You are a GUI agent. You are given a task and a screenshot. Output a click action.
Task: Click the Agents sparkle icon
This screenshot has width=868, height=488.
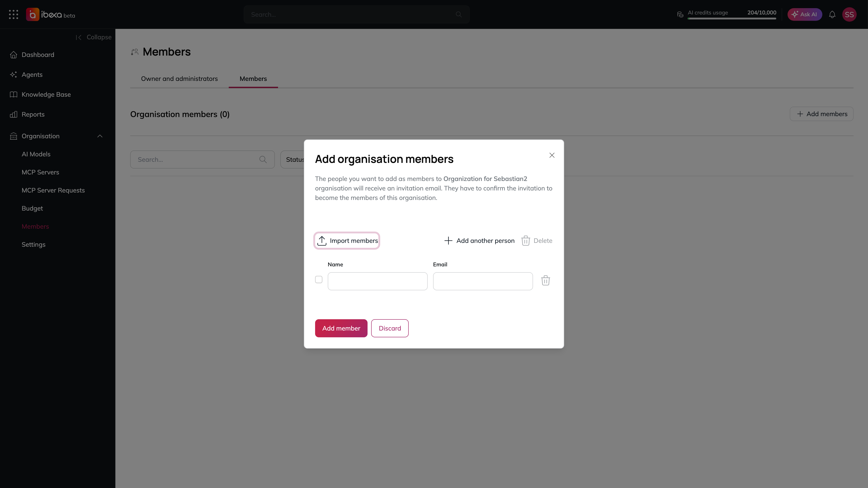[x=14, y=74]
